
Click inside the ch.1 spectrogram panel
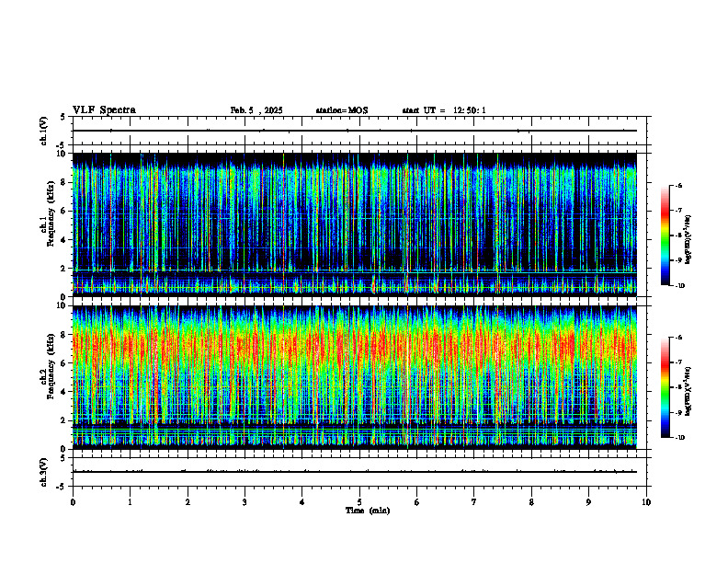(355, 224)
